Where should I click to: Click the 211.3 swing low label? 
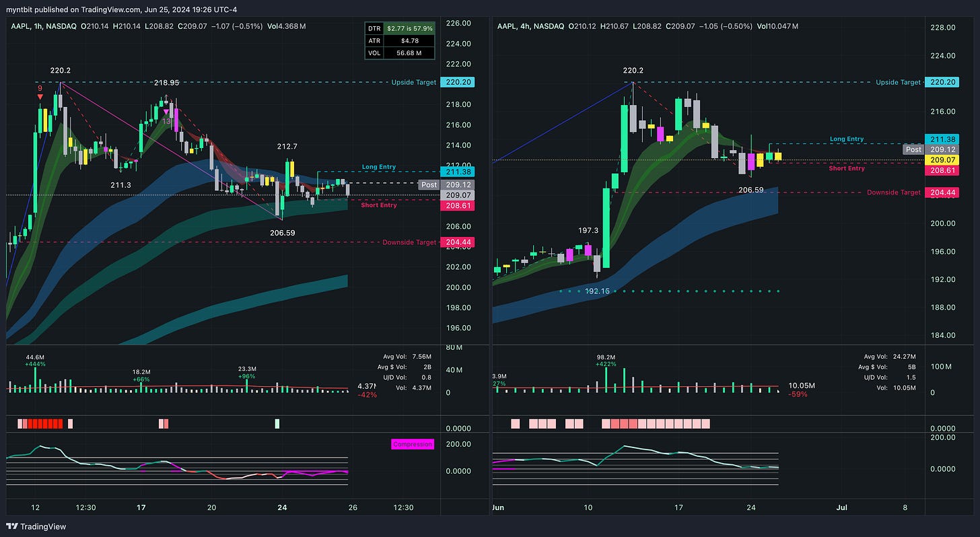(x=121, y=185)
